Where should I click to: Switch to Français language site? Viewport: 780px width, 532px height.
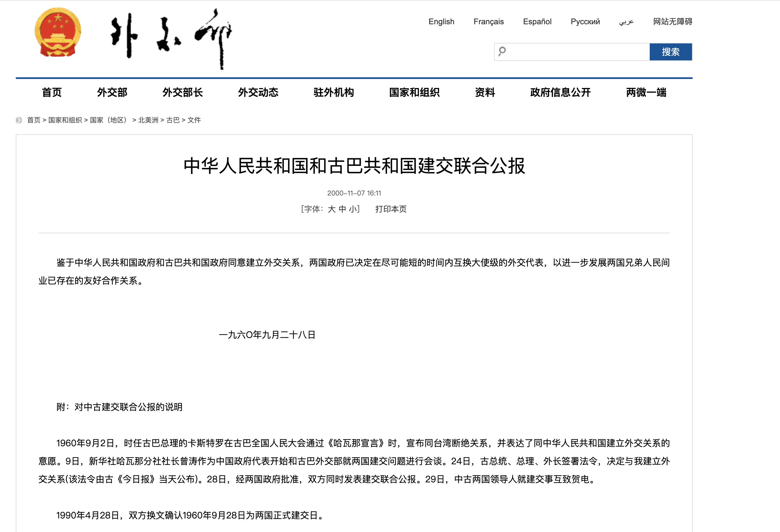tap(489, 21)
